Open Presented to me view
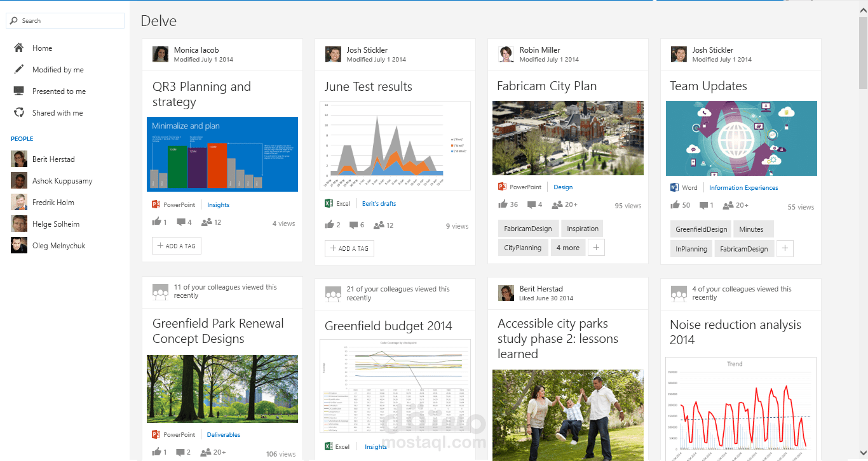This screenshot has width=868, height=461. pyautogui.click(x=59, y=91)
